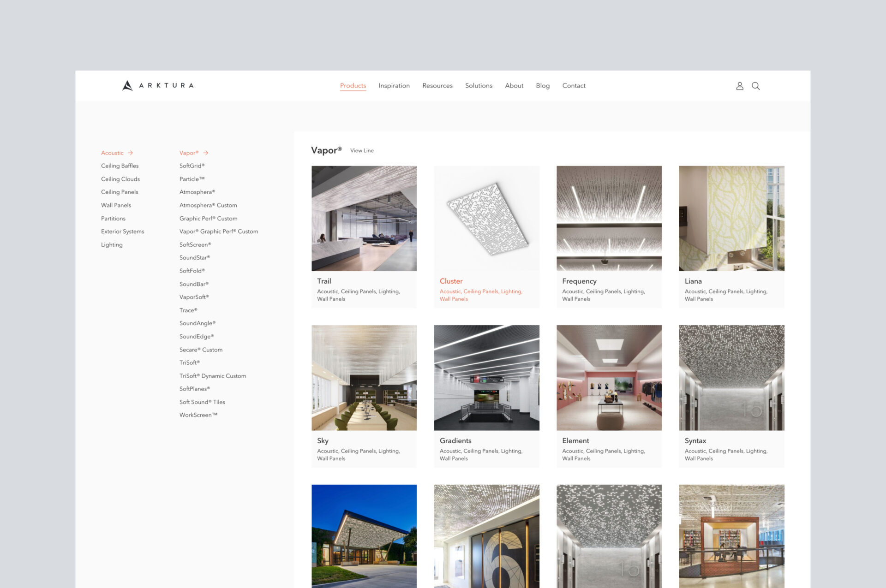Viewport: 886px width, 588px height.
Task: Click the Frequency product title
Action: (579, 281)
